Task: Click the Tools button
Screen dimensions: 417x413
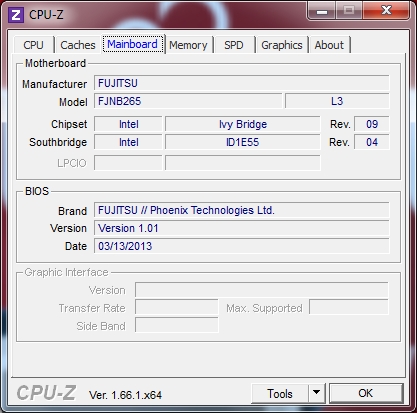Action: pos(280,394)
